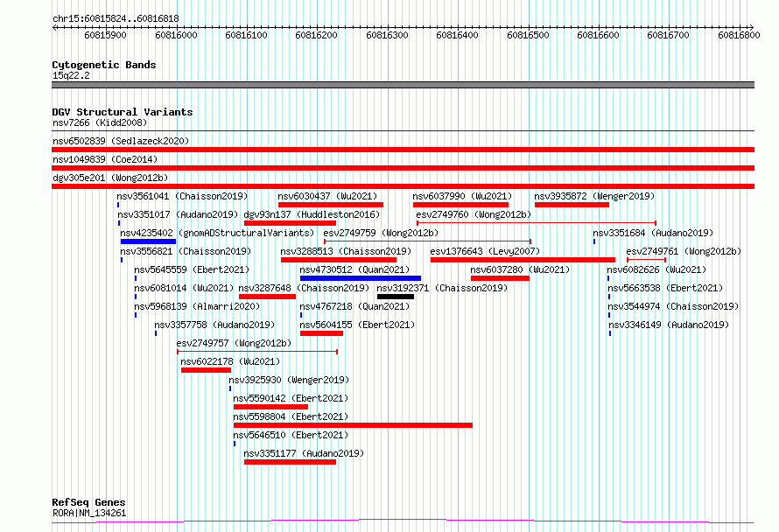Click the nsv3288513 (Chaisson2019) label
The image size is (779, 532).
coord(347,251)
